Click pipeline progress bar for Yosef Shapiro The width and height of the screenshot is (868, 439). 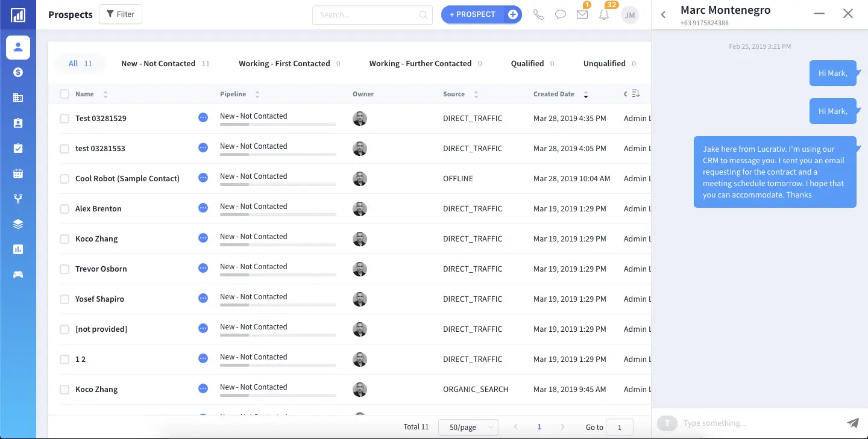[x=278, y=305]
